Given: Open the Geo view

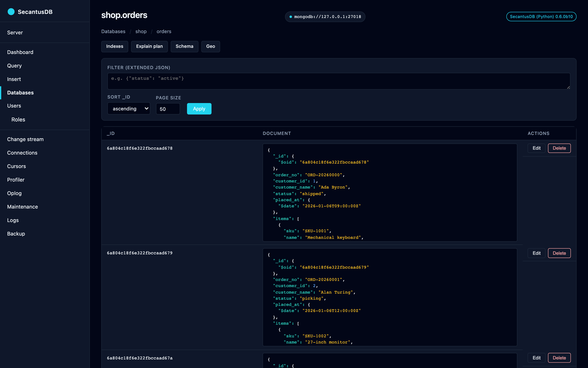Looking at the screenshot, I should pos(211,46).
